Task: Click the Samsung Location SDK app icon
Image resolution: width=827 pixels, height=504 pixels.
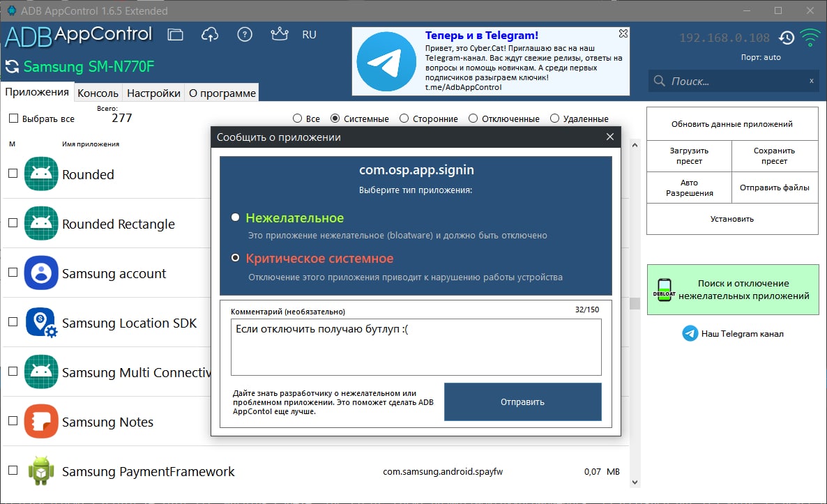Action: [x=41, y=323]
